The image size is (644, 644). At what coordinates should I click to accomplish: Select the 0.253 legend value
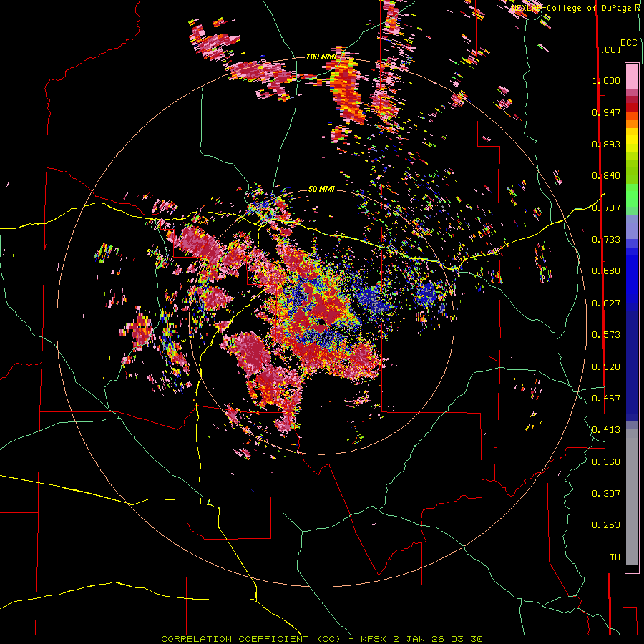tap(606, 525)
